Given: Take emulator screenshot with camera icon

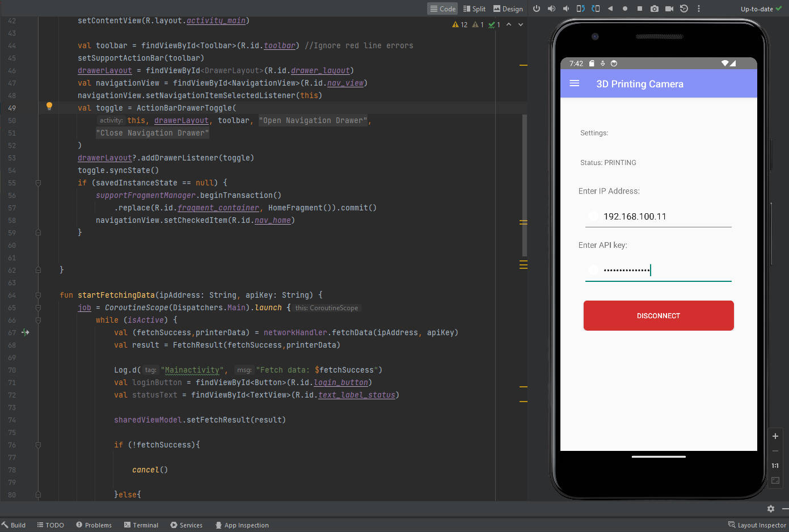Looking at the screenshot, I should click(x=655, y=9).
